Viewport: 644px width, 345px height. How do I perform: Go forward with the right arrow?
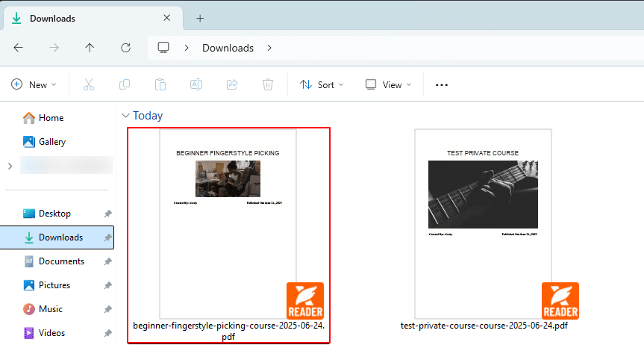click(54, 48)
